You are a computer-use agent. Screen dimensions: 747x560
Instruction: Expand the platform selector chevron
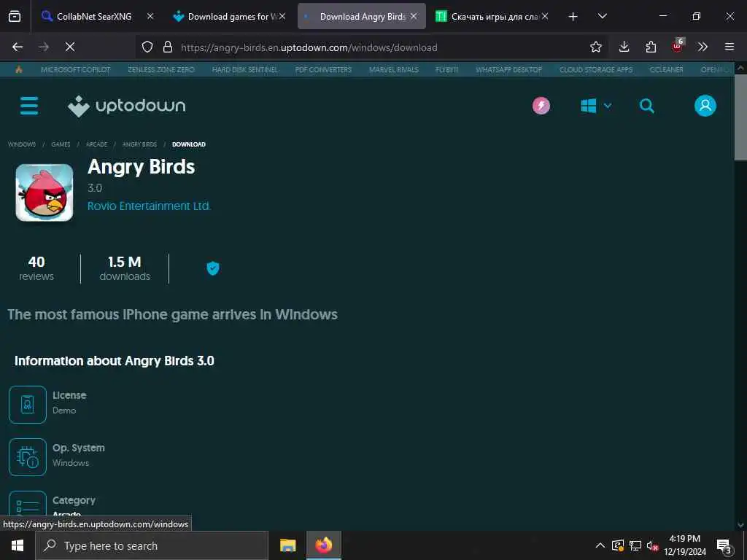(608, 106)
